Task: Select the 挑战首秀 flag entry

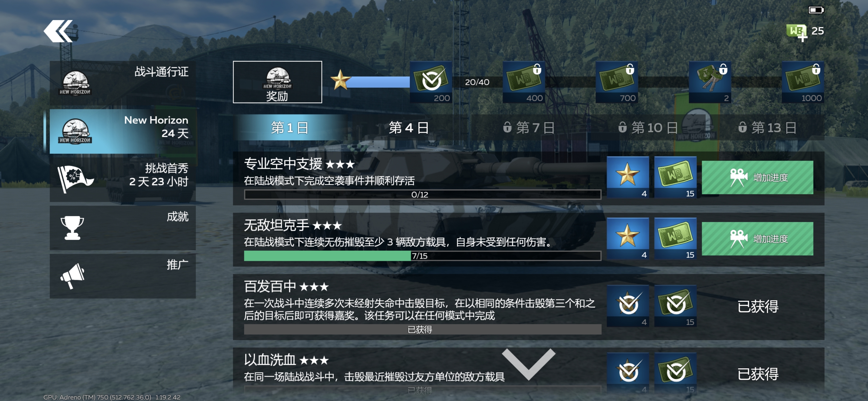Action: [x=123, y=178]
